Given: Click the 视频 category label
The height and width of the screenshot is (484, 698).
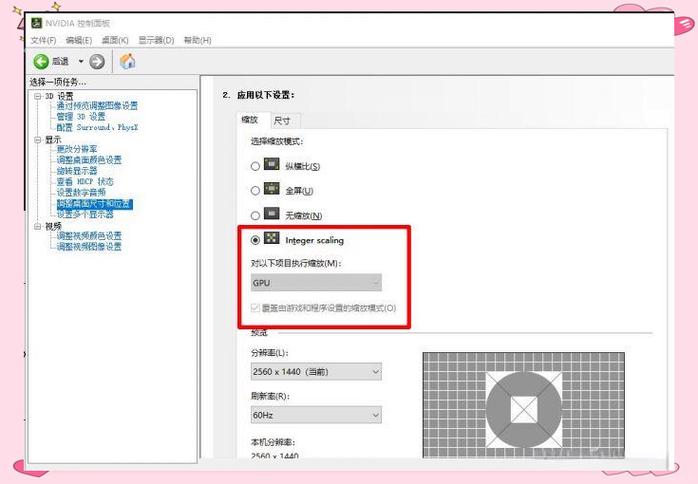Looking at the screenshot, I should [x=53, y=226].
